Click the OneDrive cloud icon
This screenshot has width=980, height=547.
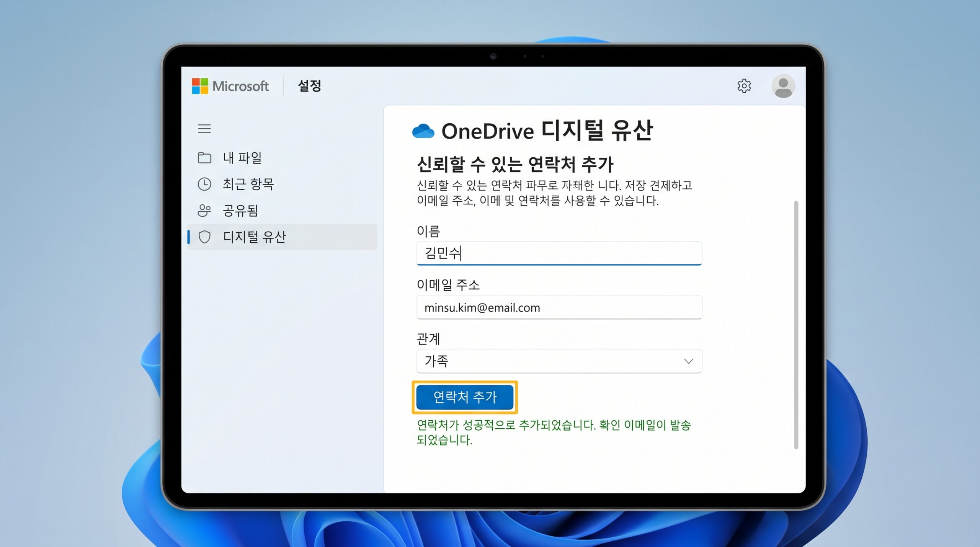(423, 131)
